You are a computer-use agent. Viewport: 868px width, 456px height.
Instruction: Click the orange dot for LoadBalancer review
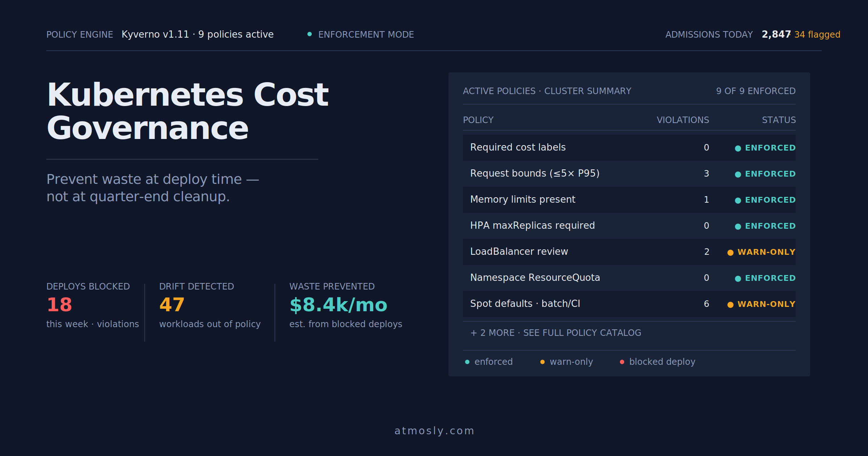coord(730,253)
